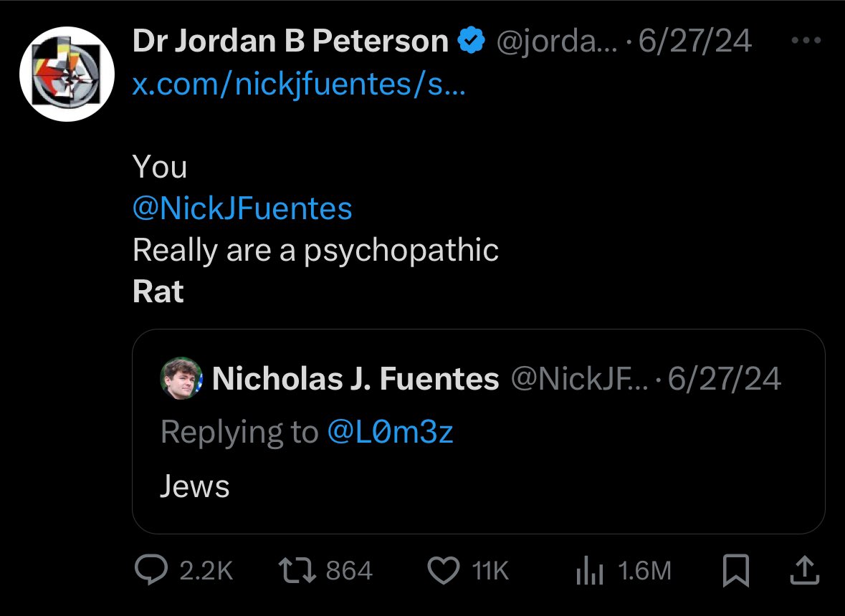Click the 864 reposts count
Image resolution: width=845 pixels, height=616 pixels.
click(349, 571)
